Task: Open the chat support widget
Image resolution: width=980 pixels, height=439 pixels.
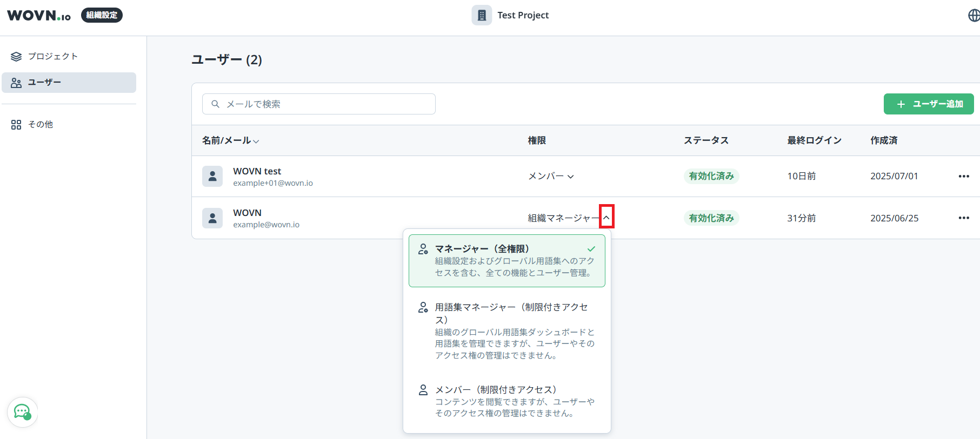Action: pos(23,413)
